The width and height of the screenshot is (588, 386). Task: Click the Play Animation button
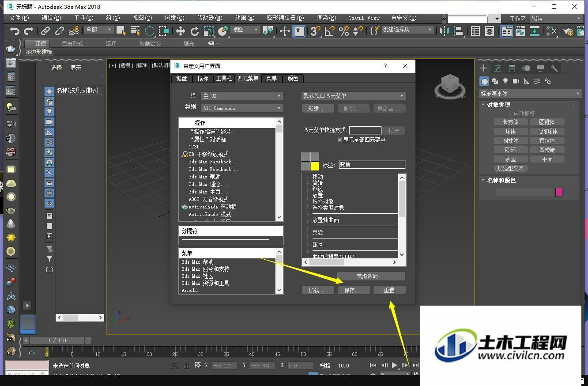394,365
